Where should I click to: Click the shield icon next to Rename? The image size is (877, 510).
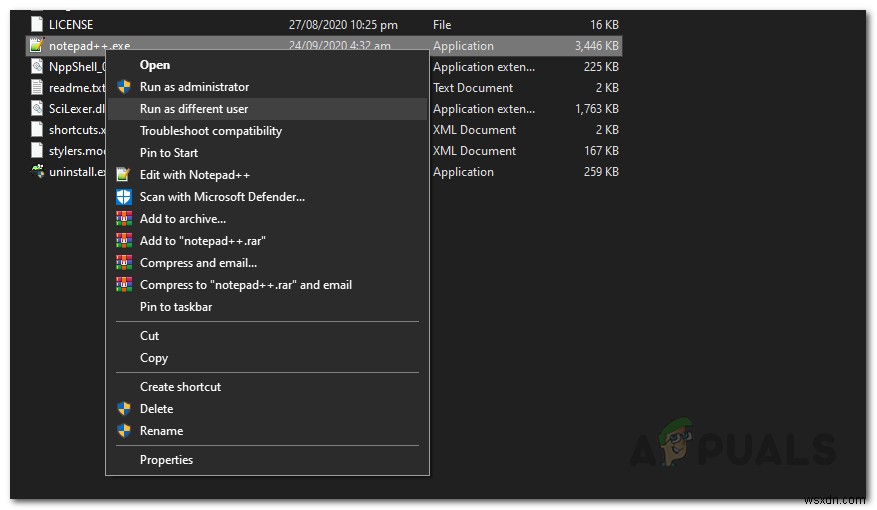tap(124, 431)
